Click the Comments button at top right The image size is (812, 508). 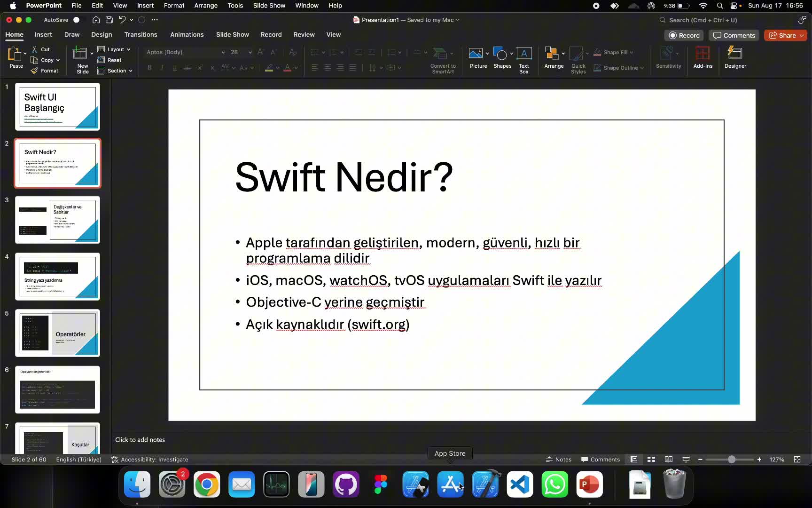pos(734,35)
